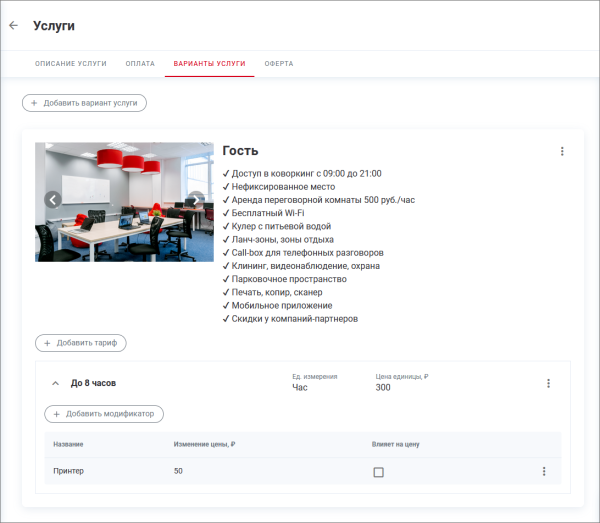Click the Название column header
The width and height of the screenshot is (600, 523).
(x=68, y=444)
